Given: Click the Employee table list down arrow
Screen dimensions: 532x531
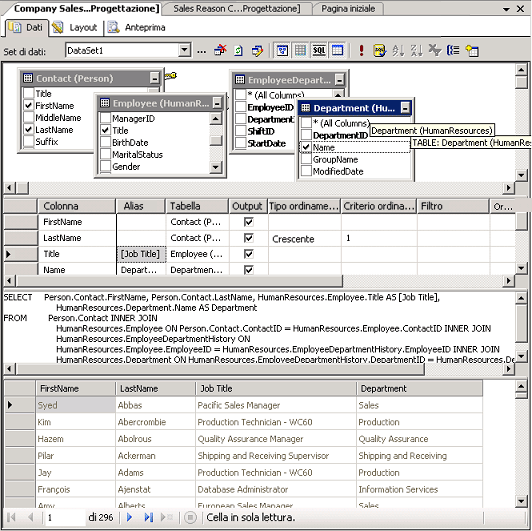Looking at the screenshot, I should [215, 167].
